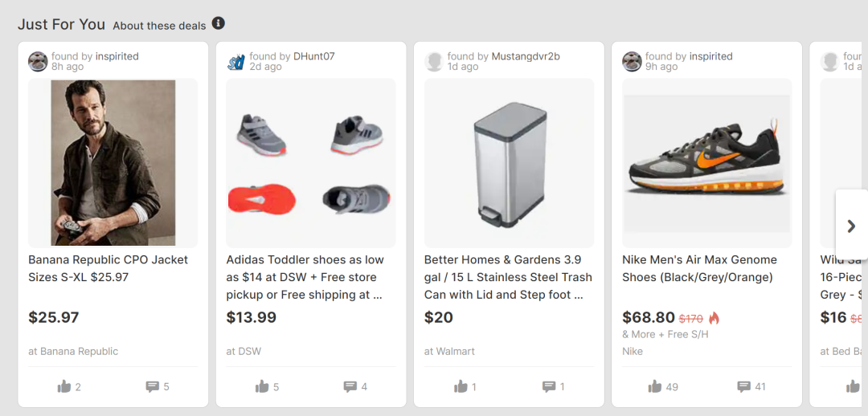868x416 pixels.
Task: Open comments on Banana Republic jacket deal
Action: pyautogui.click(x=153, y=387)
